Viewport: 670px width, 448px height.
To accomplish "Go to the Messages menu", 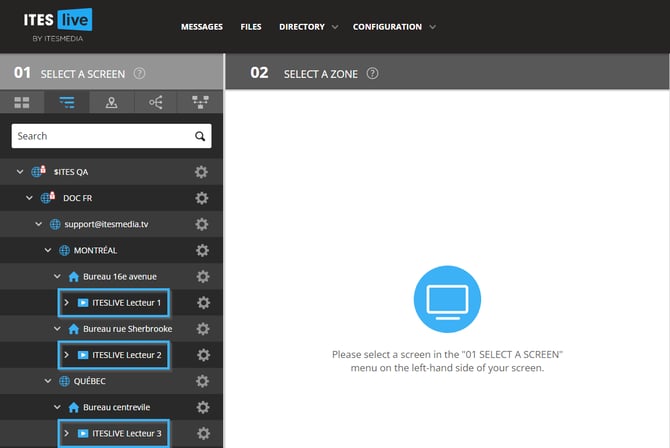I will [x=201, y=27].
